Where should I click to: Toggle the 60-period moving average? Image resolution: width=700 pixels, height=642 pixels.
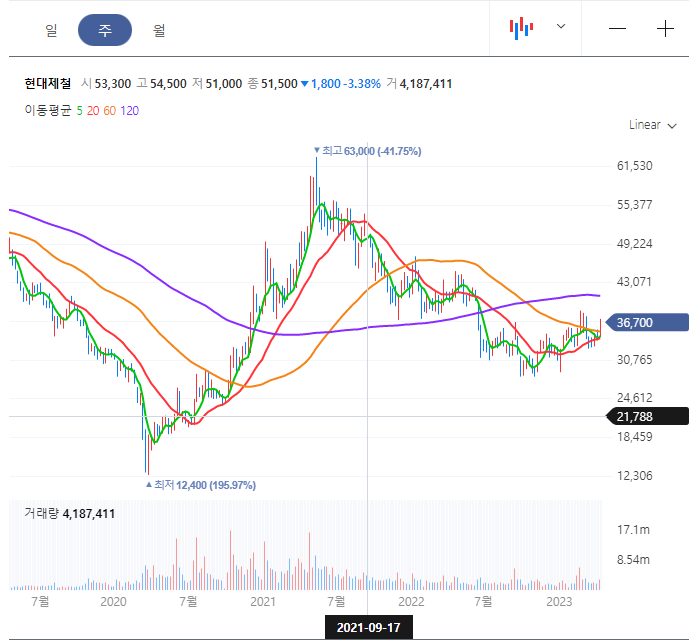tap(109, 111)
